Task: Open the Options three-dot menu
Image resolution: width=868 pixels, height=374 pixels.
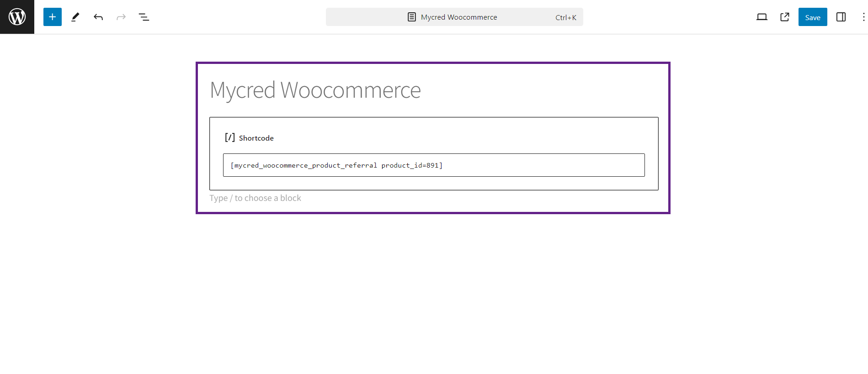Action: tap(863, 17)
